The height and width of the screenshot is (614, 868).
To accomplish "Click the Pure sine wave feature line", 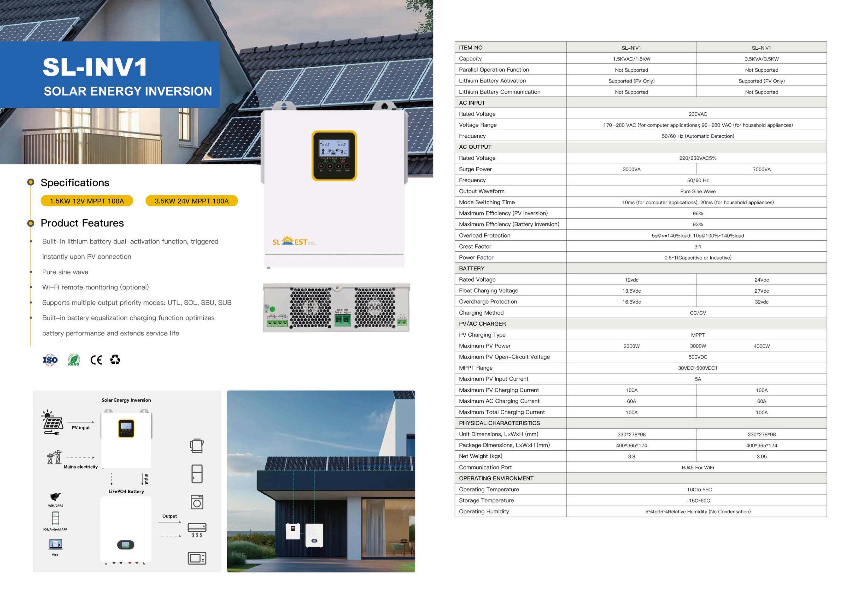I will 65,272.
